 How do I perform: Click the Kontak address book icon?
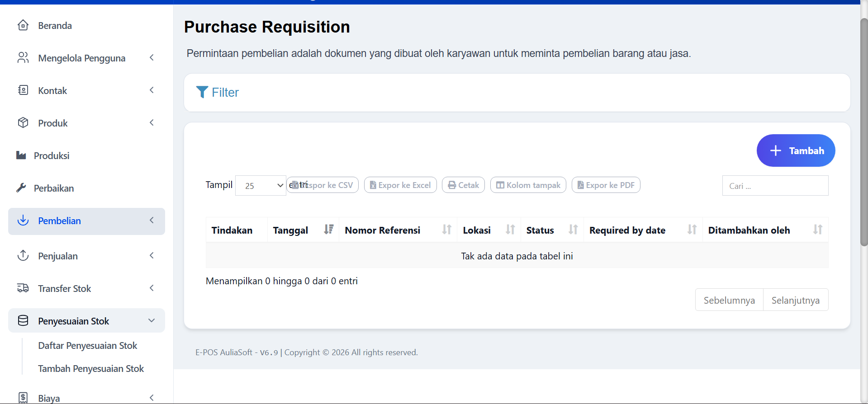click(23, 90)
